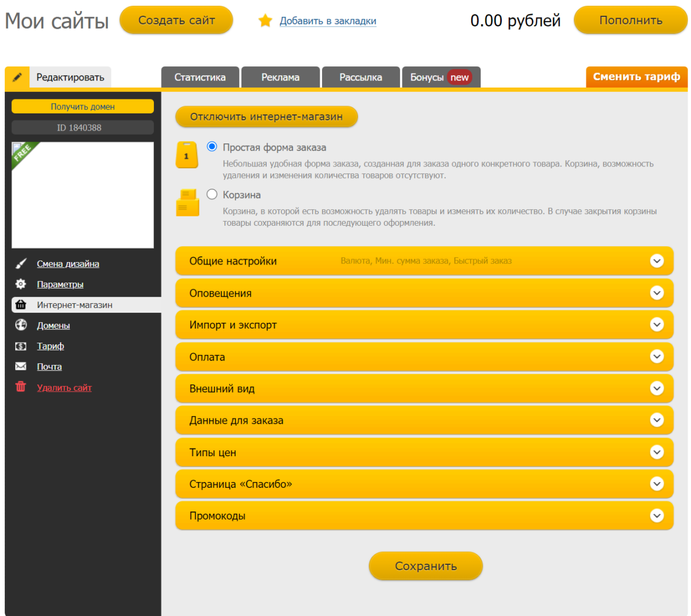Expand the Типы цен chevron
691x616 pixels.
(x=657, y=452)
